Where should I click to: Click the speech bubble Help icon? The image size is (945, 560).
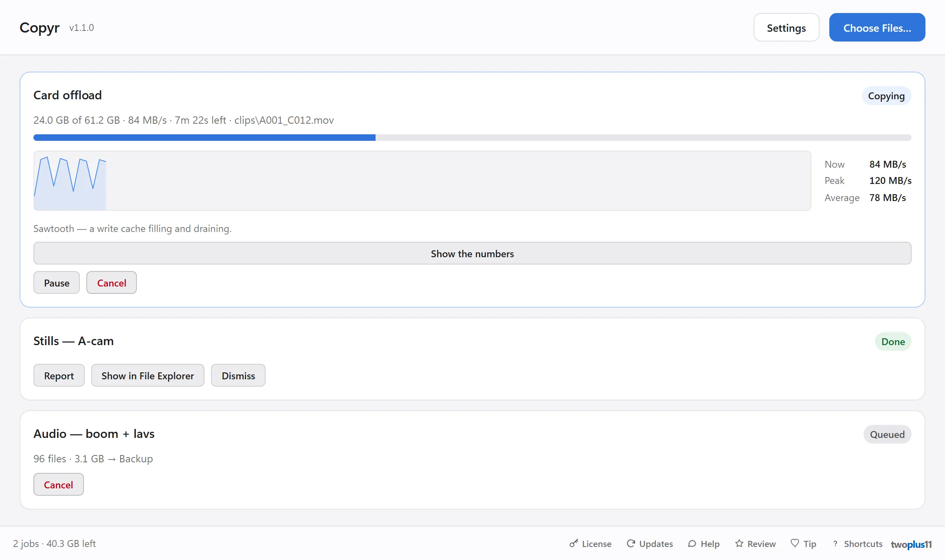(x=692, y=543)
